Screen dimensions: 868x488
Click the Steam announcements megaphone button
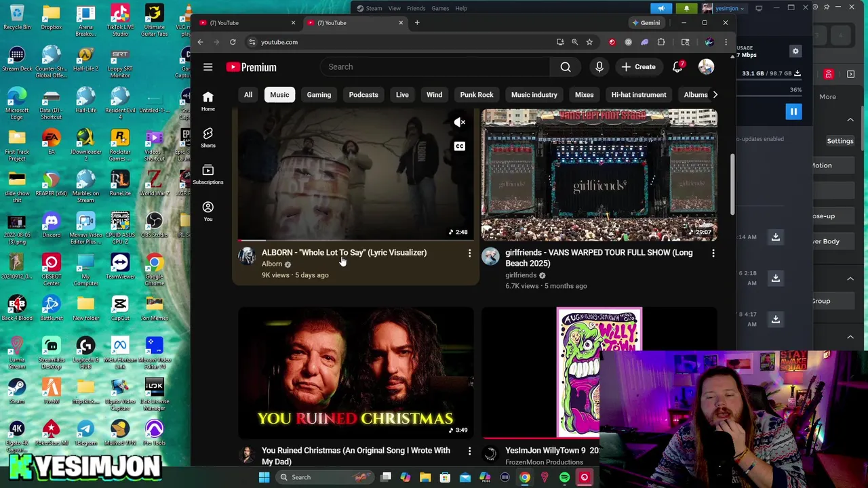point(661,8)
